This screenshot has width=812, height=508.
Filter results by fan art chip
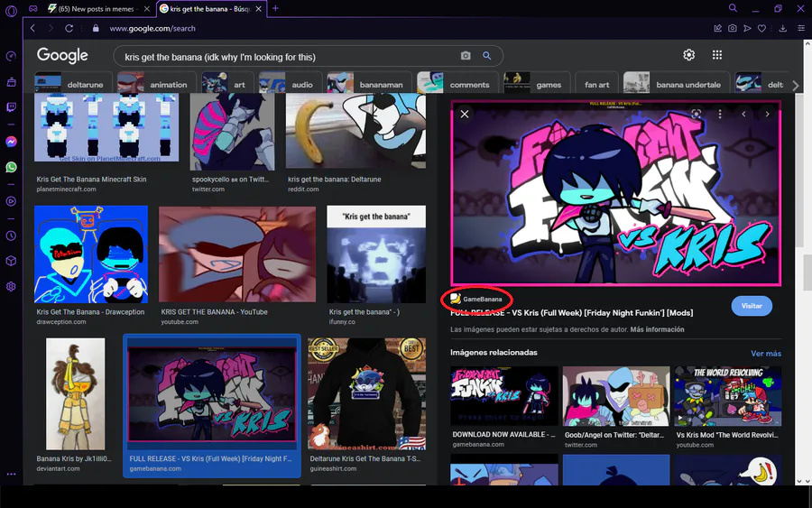tap(596, 84)
